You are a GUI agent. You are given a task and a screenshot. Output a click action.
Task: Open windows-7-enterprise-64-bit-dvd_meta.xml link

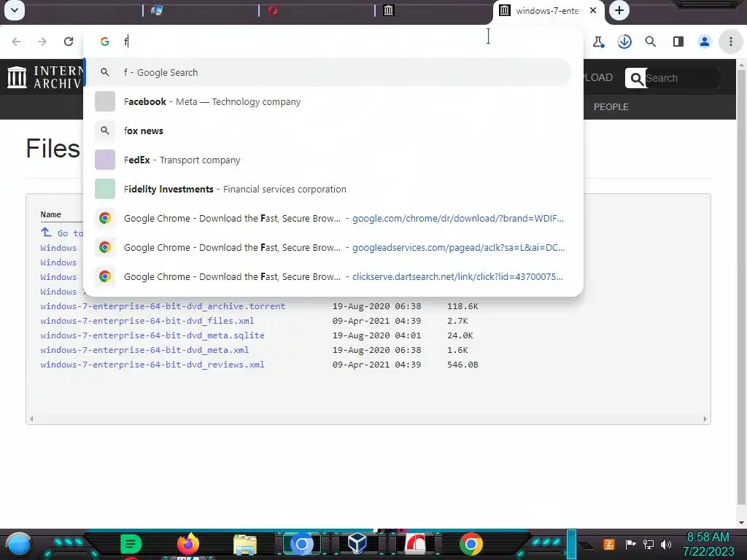144,350
